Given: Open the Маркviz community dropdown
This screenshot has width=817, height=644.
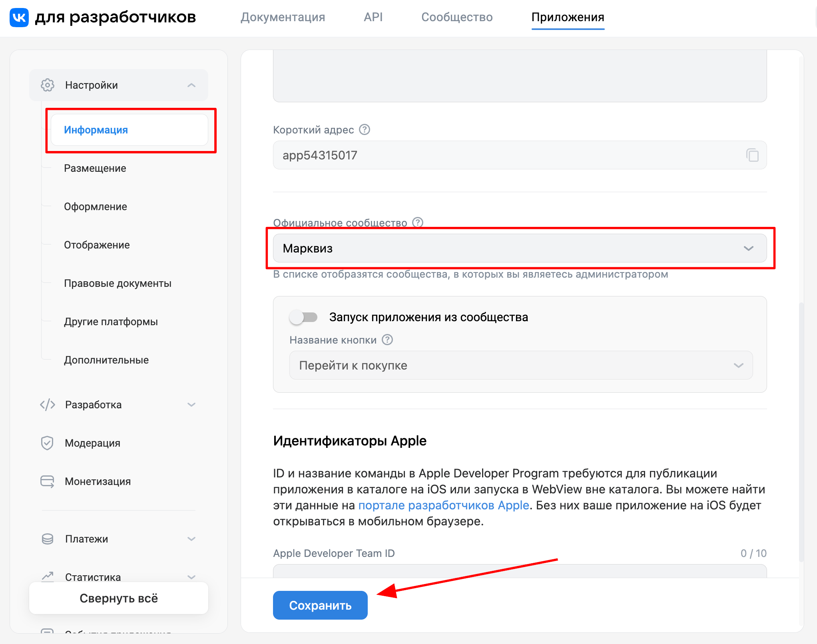Looking at the screenshot, I should coord(520,248).
